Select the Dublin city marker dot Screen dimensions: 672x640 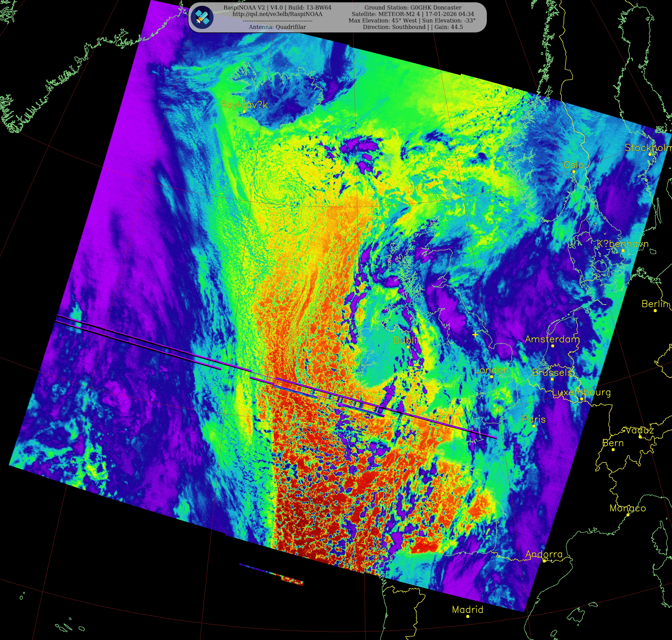(x=408, y=347)
